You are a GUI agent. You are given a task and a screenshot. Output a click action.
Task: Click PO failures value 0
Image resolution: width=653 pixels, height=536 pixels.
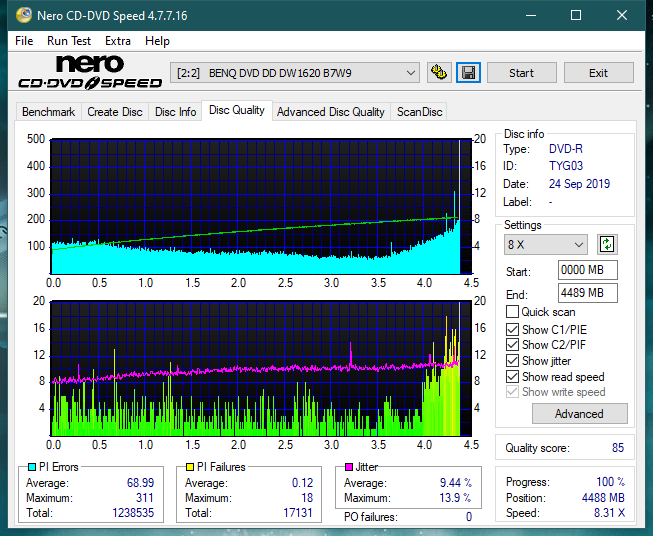(x=469, y=517)
